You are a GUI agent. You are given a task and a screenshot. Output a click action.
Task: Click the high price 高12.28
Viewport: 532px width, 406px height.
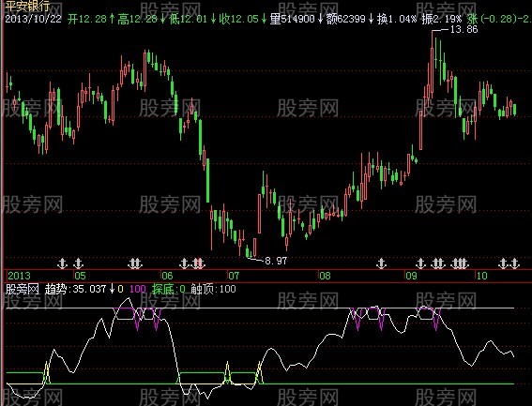[x=137, y=19]
